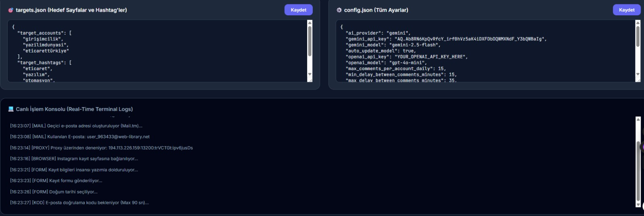Click the console log scrollbar thumb
Image resolution: width=644 pixels, height=216 pixels.
pos(638,171)
